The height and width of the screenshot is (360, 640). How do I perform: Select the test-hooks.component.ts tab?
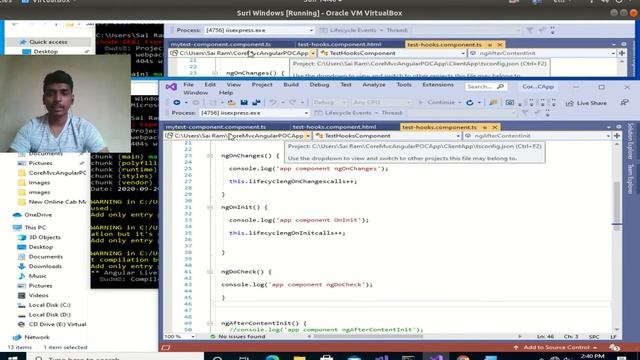(439, 127)
